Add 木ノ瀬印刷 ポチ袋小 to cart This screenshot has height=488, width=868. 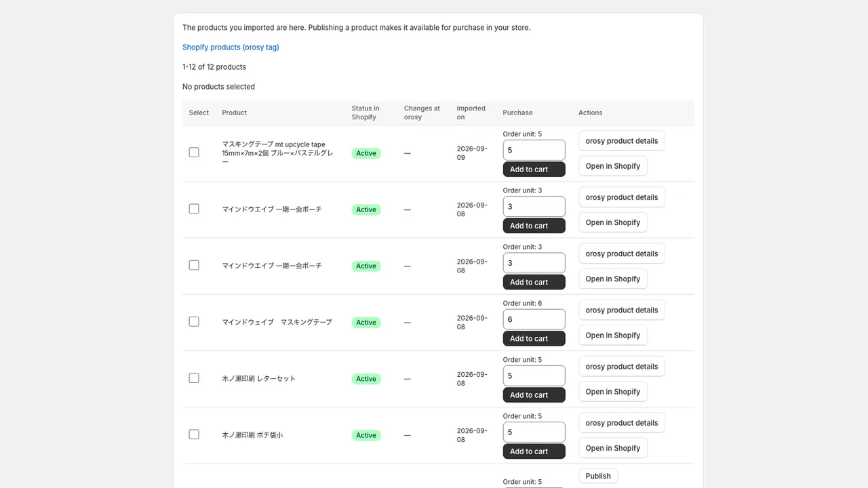534,451
